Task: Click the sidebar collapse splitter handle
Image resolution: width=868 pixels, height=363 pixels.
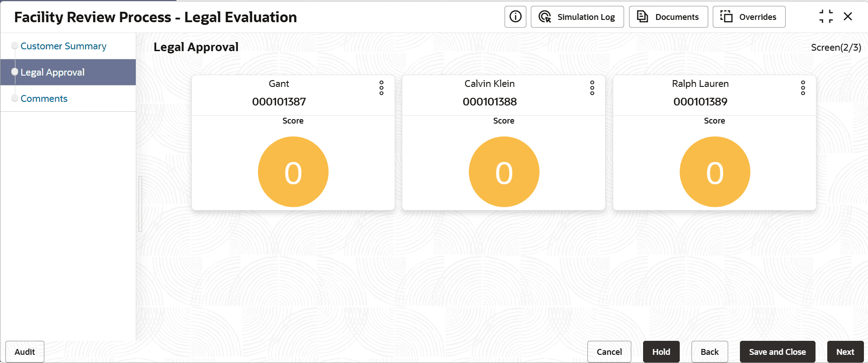Action: click(x=140, y=204)
